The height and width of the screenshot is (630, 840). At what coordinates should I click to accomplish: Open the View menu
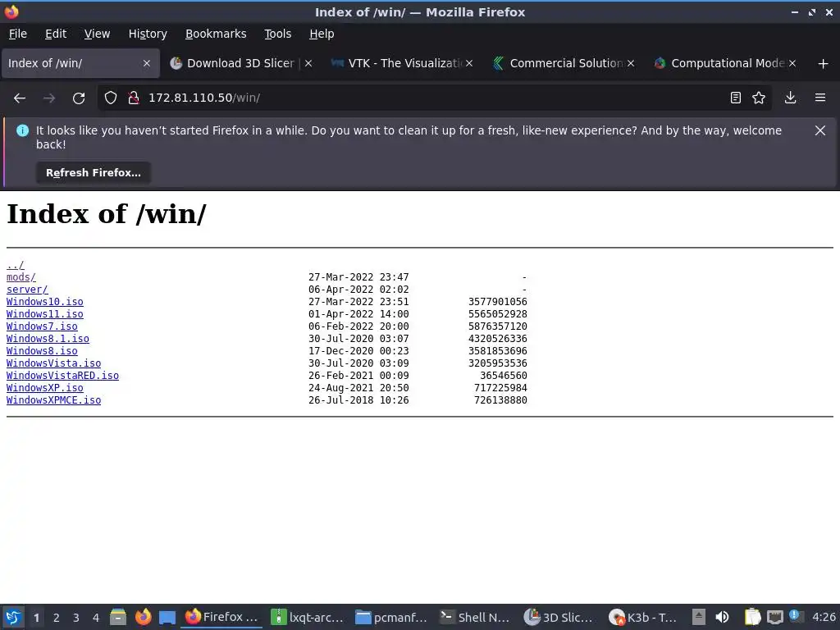(97, 34)
